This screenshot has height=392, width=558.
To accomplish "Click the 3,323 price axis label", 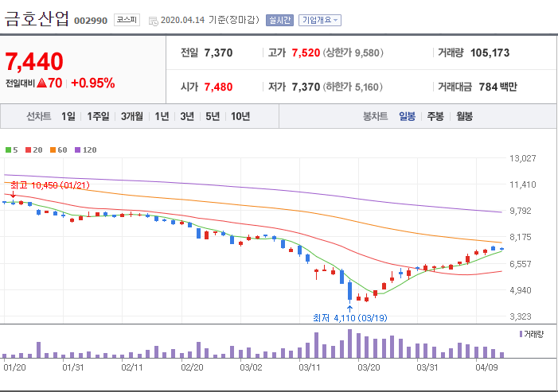I will (521, 316).
